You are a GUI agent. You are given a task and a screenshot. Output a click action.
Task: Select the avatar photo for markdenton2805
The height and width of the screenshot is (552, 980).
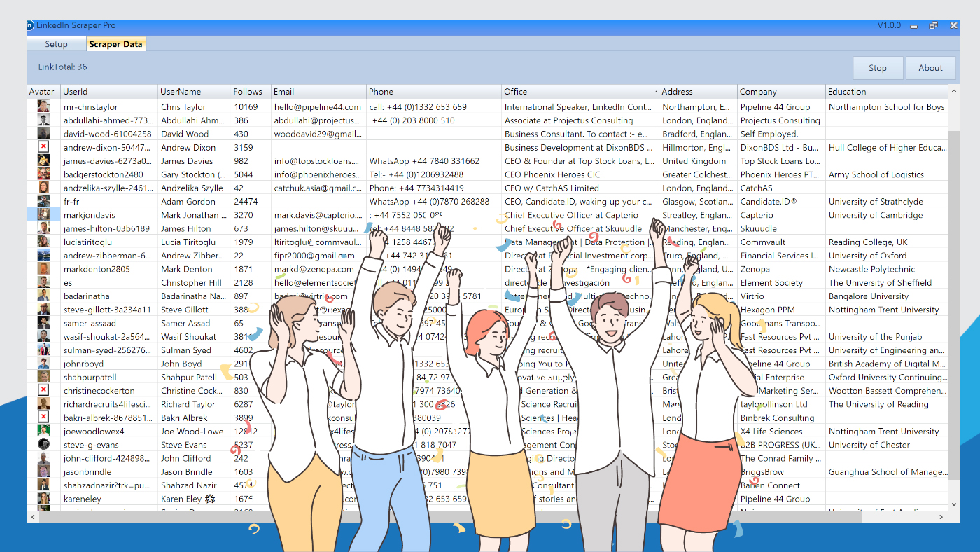43,269
